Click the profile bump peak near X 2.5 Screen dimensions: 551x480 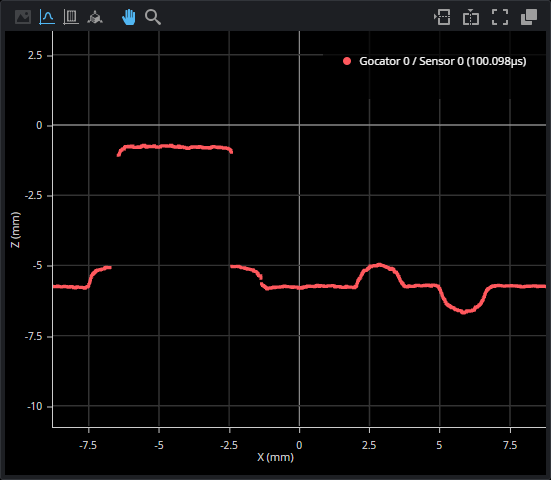(x=379, y=265)
